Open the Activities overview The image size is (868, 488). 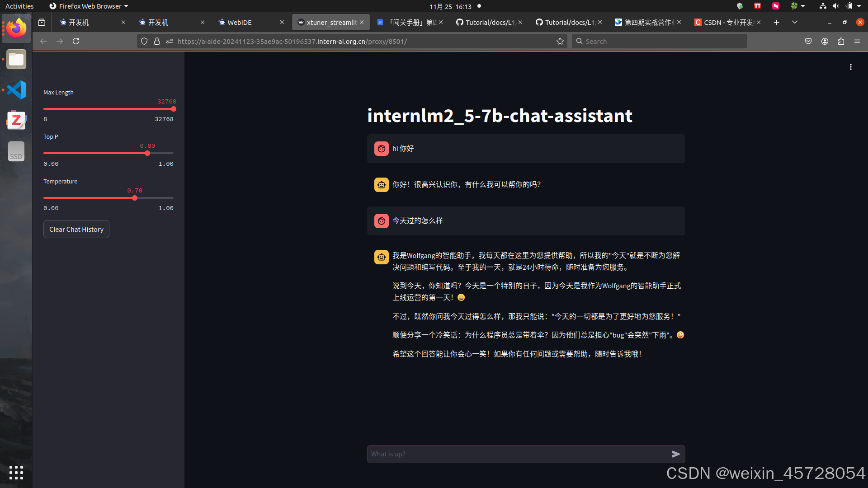point(19,6)
